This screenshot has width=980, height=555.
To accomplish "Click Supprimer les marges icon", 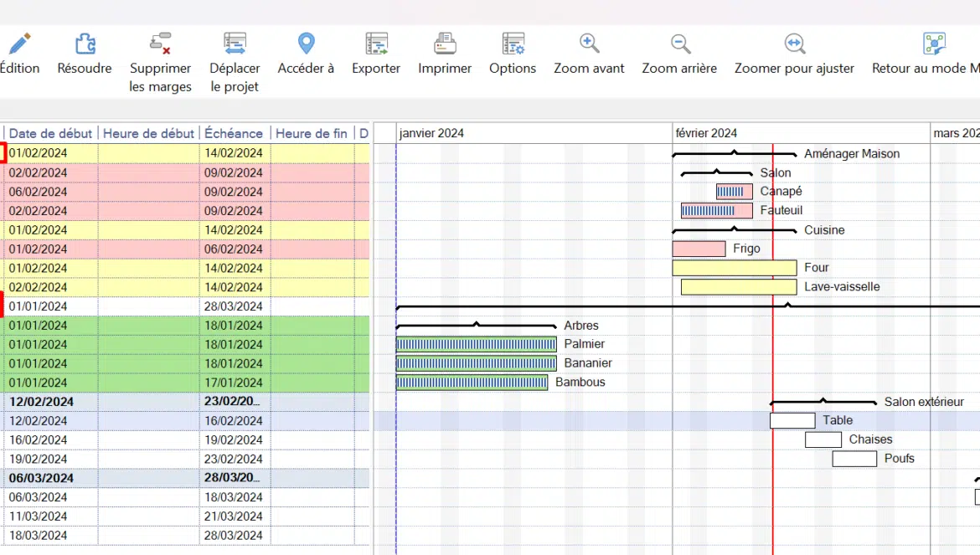I will 160,44.
